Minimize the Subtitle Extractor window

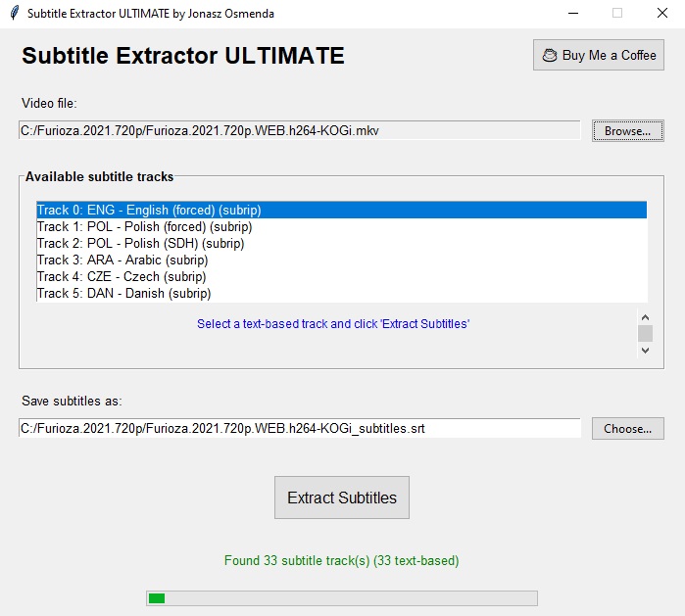pyautogui.click(x=573, y=13)
